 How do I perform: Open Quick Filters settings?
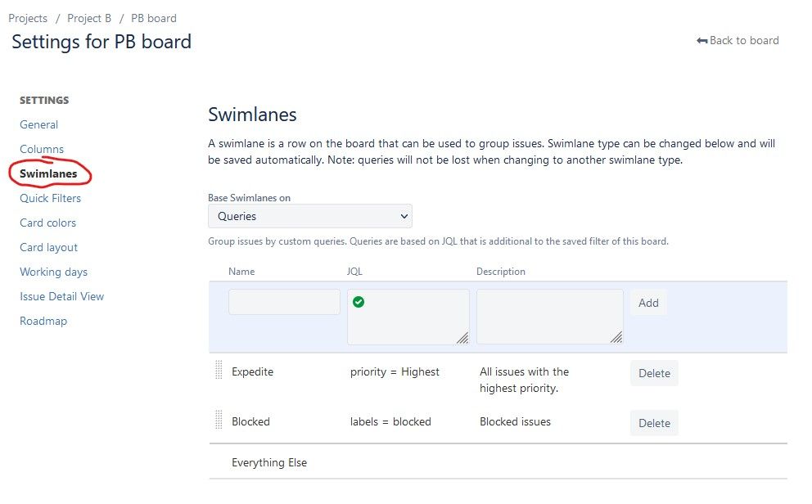point(50,198)
